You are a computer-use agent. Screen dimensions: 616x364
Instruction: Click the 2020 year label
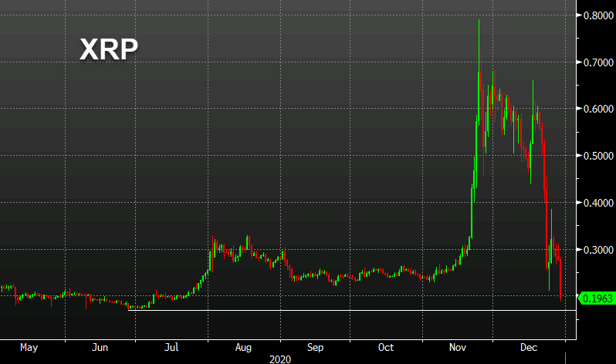[x=279, y=359]
